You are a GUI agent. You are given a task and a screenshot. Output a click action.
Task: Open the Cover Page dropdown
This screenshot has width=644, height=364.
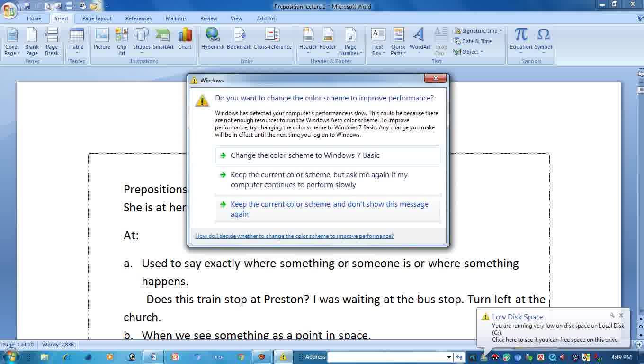[12, 42]
